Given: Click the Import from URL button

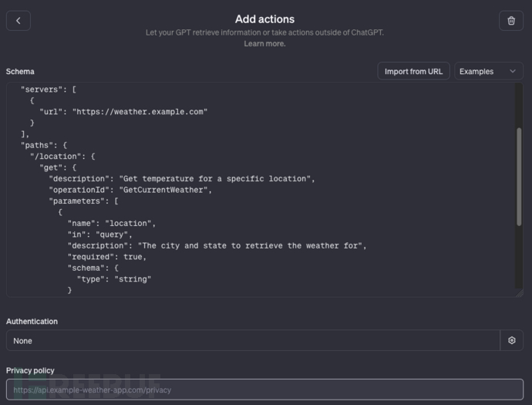Looking at the screenshot, I should pos(413,72).
